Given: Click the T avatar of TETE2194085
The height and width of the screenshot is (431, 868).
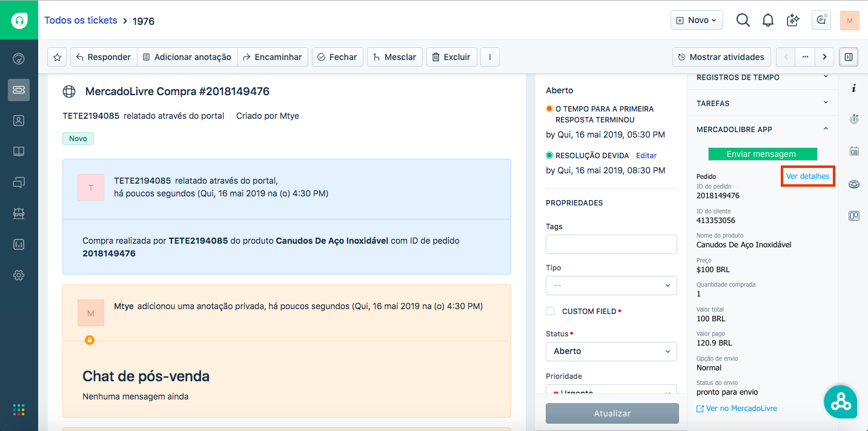Looking at the screenshot, I should coord(91,187).
